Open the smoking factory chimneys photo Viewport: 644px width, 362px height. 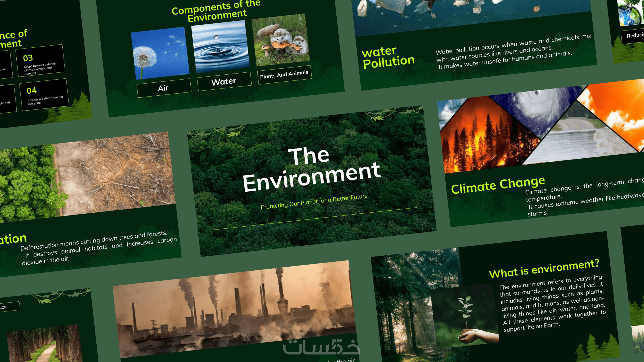[234, 309]
